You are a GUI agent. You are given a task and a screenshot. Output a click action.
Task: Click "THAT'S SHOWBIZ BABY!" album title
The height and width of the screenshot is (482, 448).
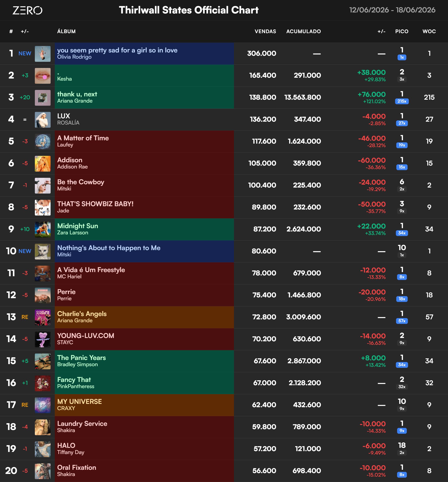pyautogui.click(x=95, y=204)
